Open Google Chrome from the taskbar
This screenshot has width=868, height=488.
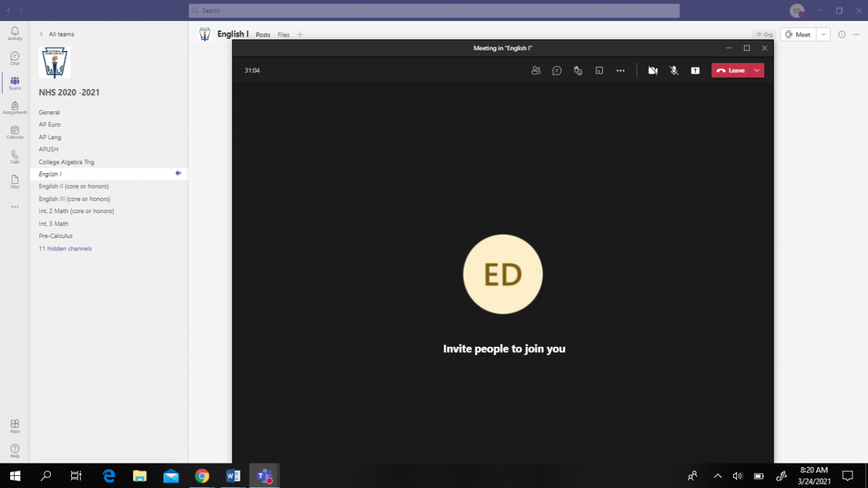click(202, 476)
